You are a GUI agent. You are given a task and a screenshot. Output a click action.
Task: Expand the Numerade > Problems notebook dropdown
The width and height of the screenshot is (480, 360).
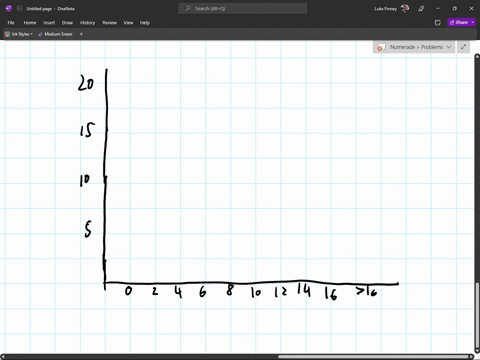[x=449, y=47]
